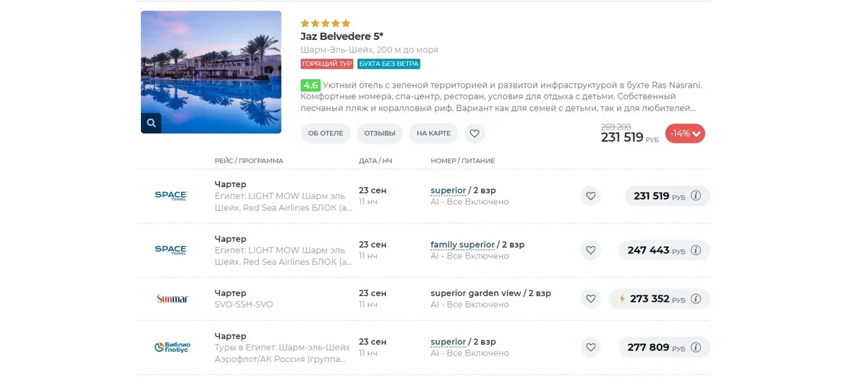
Task: Open the ОБ ОТЕЛЕ tab
Action: tap(325, 133)
